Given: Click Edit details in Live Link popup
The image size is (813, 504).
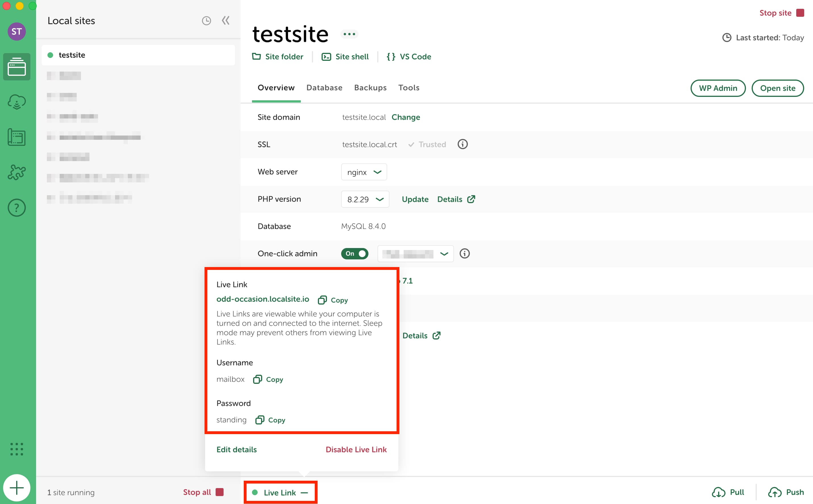Looking at the screenshot, I should [237, 449].
